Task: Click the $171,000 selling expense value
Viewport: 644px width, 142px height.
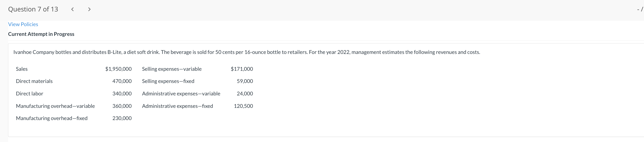Action: 241,69
